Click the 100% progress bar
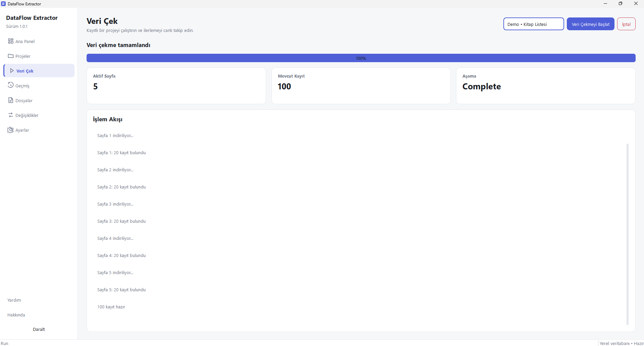Image resolution: width=644 pixels, height=346 pixels. coord(361,58)
